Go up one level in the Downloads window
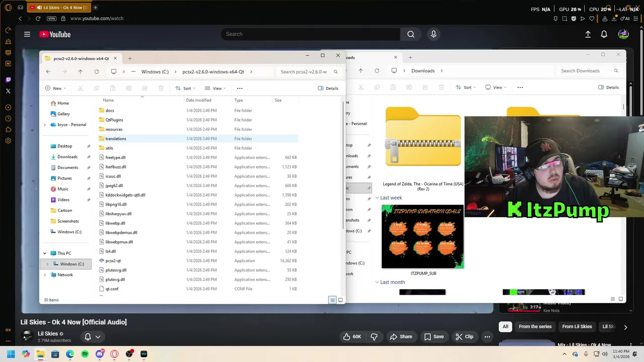This screenshot has height=362, width=644. [x=361, y=71]
